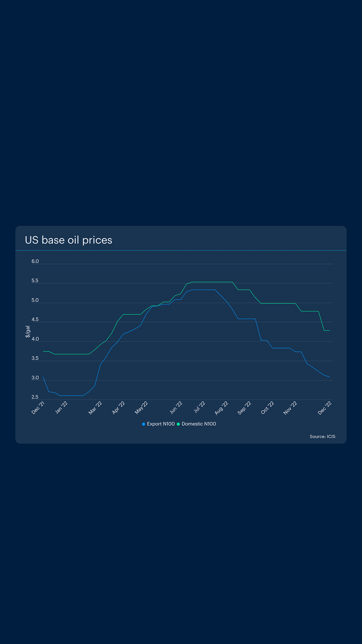Select the 4.0 y-axis tick label
Screen dimensions: 362x644
coord(35,339)
